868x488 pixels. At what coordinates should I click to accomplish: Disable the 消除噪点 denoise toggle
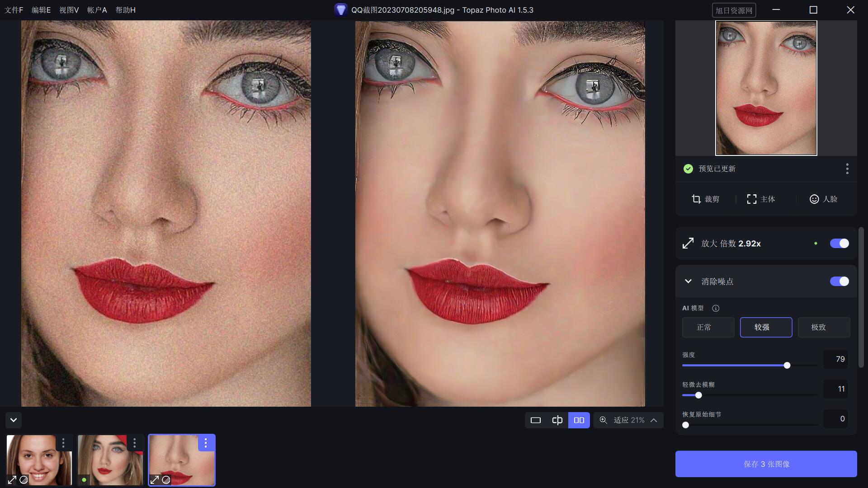[x=839, y=282]
